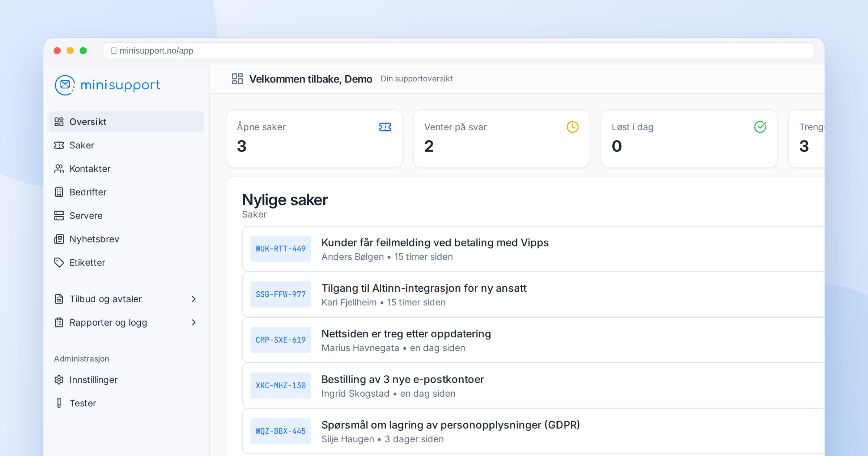Expand the Rapporter og logg chevron

point(194,322)
